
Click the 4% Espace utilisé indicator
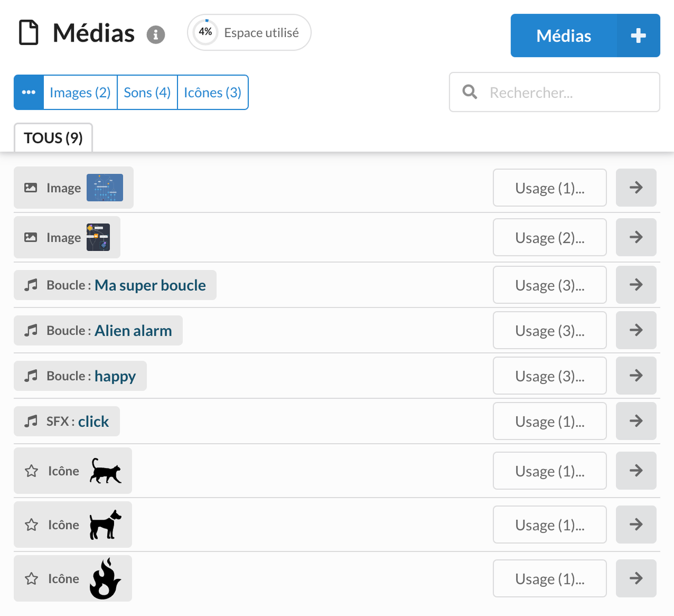pos(249,33)
